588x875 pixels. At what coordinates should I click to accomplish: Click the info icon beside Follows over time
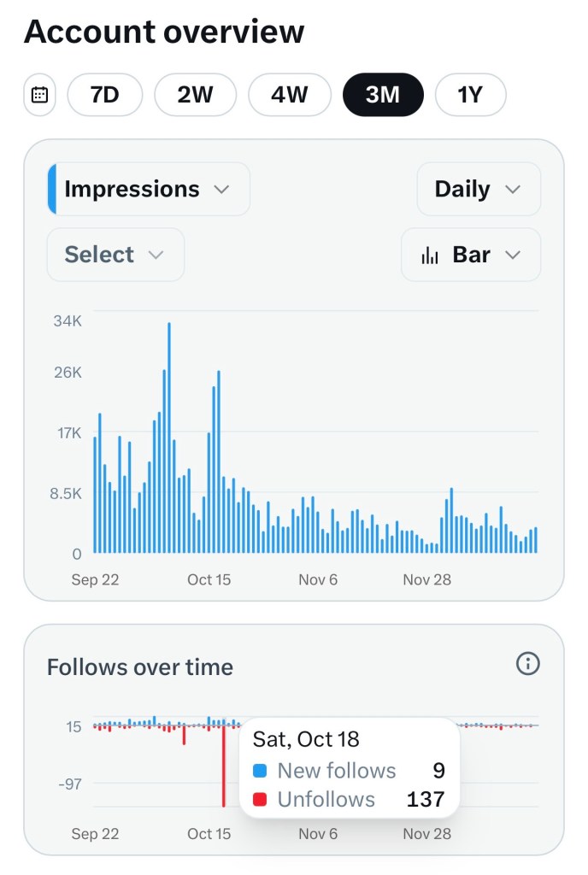[528, 663]
